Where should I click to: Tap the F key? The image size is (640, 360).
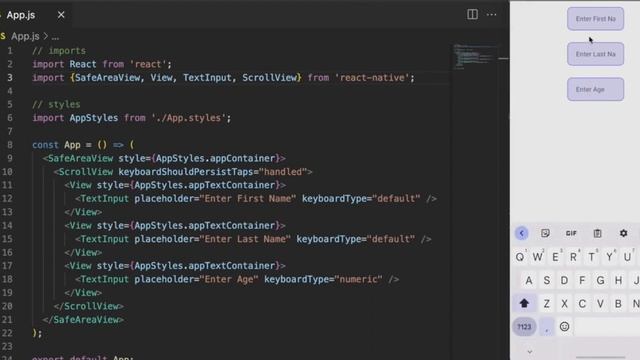582,280
